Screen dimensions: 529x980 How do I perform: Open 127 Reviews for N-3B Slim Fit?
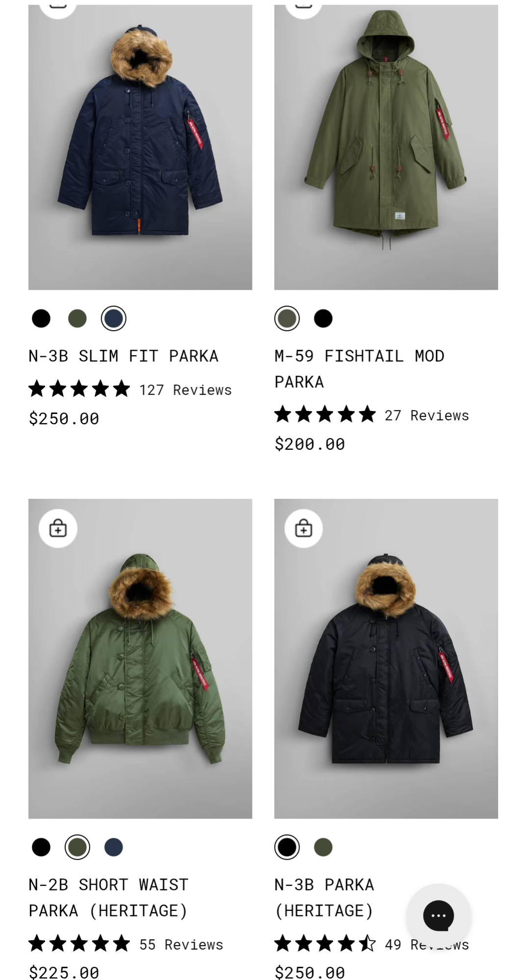[185, 390]
